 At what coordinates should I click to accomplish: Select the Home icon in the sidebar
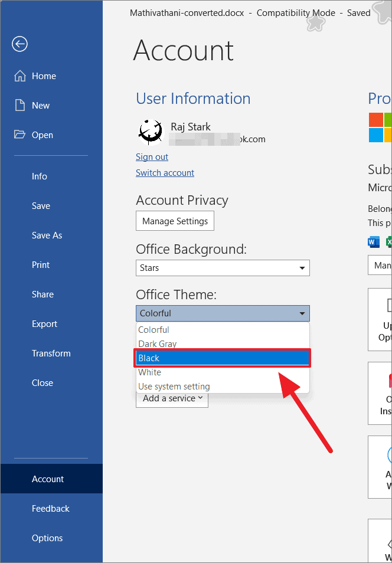[19, 76]
